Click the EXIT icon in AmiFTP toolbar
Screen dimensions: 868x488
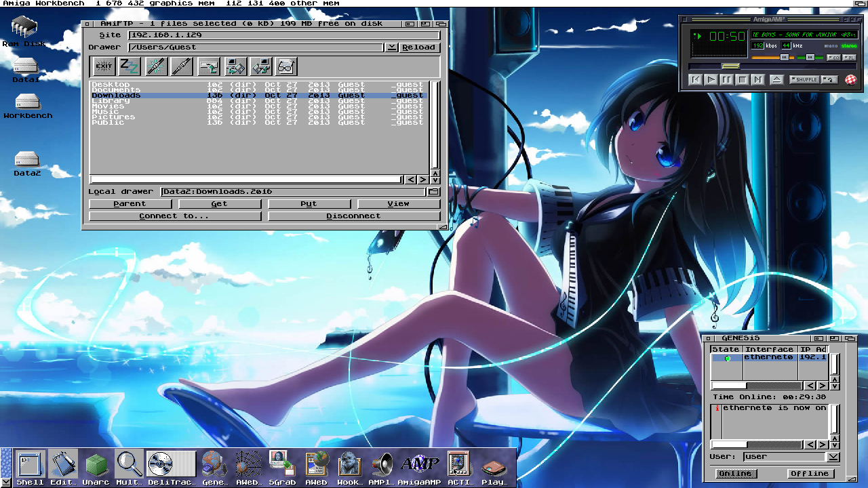[104, 66]
